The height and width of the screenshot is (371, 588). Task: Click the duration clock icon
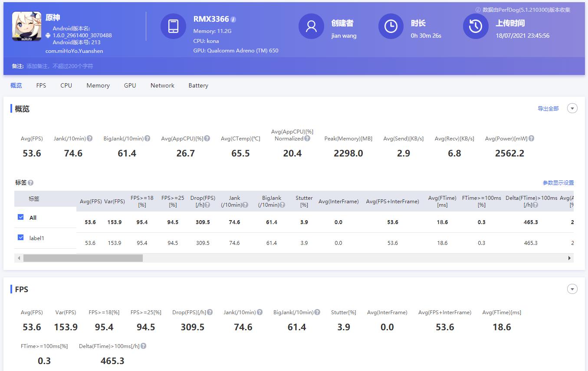pyautogui.click(x=391, y=26)
